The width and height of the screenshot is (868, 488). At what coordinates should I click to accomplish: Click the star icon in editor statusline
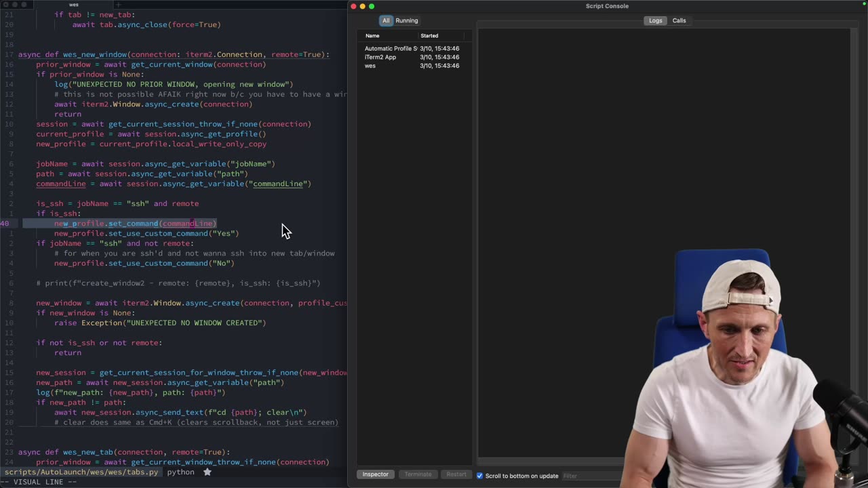pos(208,472)
